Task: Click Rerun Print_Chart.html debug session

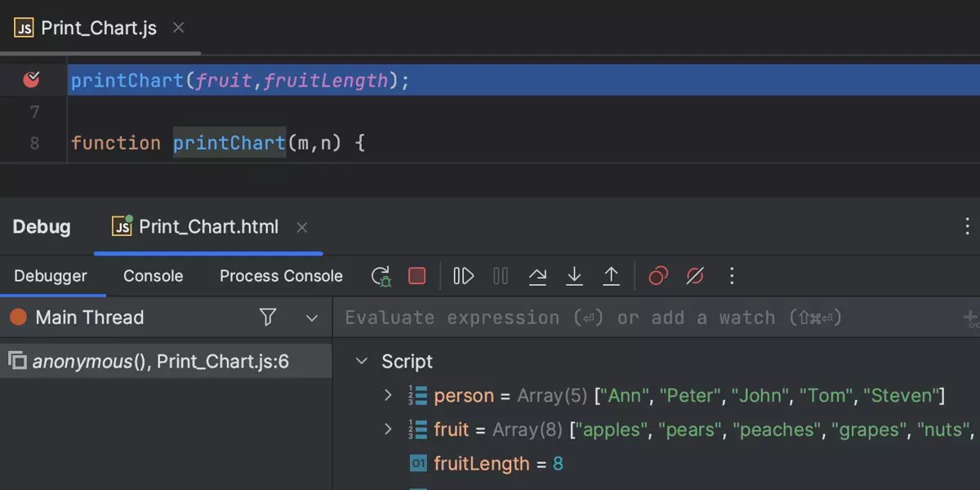Action: point(380,276)
